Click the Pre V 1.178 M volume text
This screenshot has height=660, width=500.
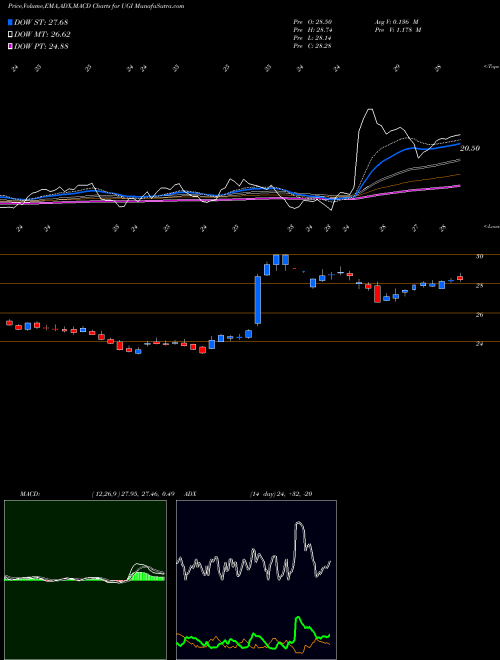pos(397,30)
